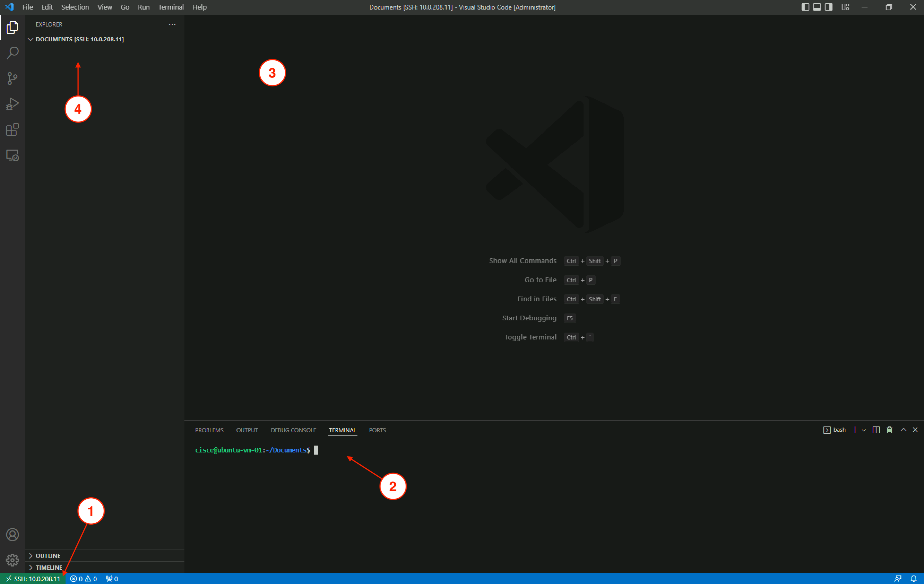Split the terminal
The width and height of the screenshot is (924, 584).
pyautogui.click(x=876, y=430)
